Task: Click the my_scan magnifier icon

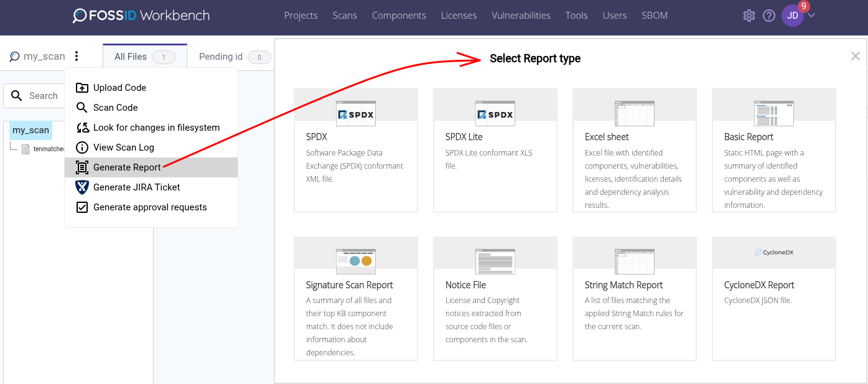Action: click(14, 57)
